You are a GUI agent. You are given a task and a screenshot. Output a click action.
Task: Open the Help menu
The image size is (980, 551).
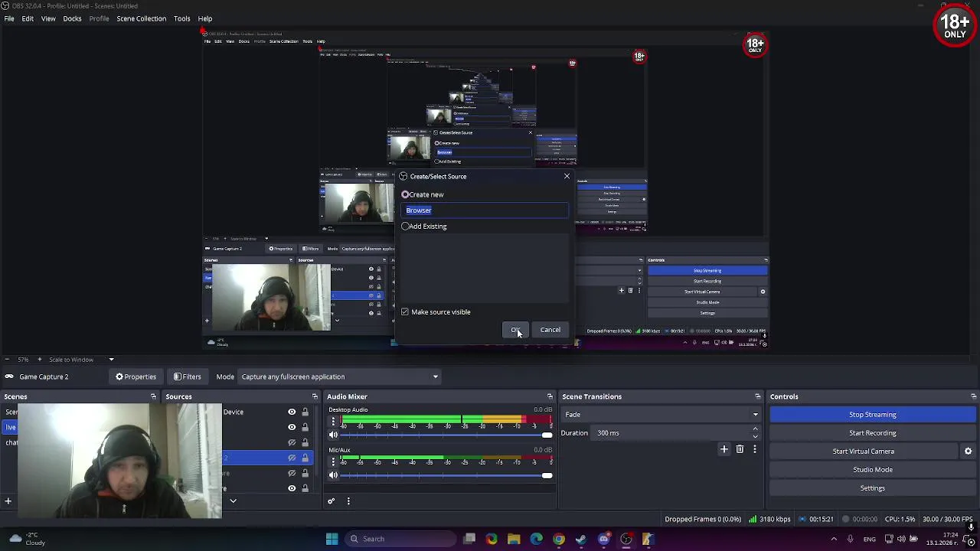pyautogui.click(x=205, y=18)
